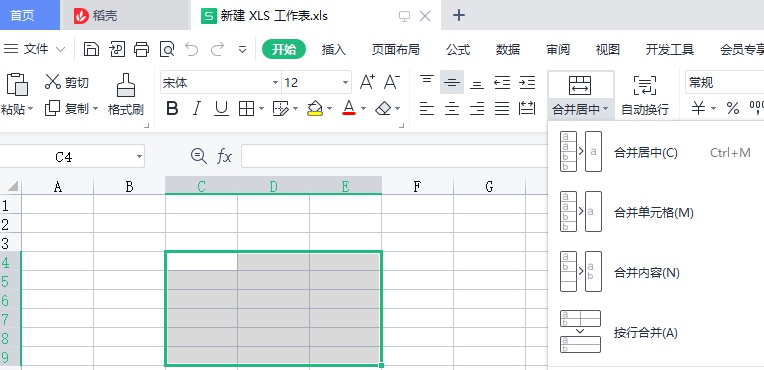
Task: Toggle middle vertical alignment
Action: click(x=452, y=82)
